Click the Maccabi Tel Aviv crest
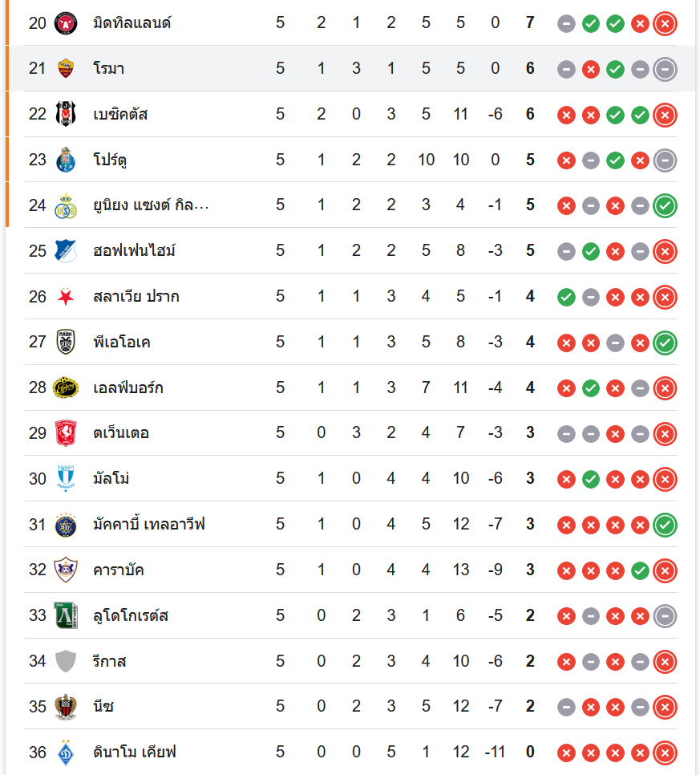Screen dimensions: 700x775 (x=66, y=525)
